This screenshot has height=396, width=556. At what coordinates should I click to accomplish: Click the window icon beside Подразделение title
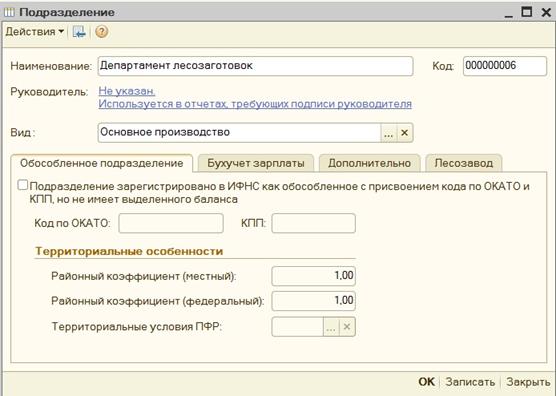tap(9, 12)
